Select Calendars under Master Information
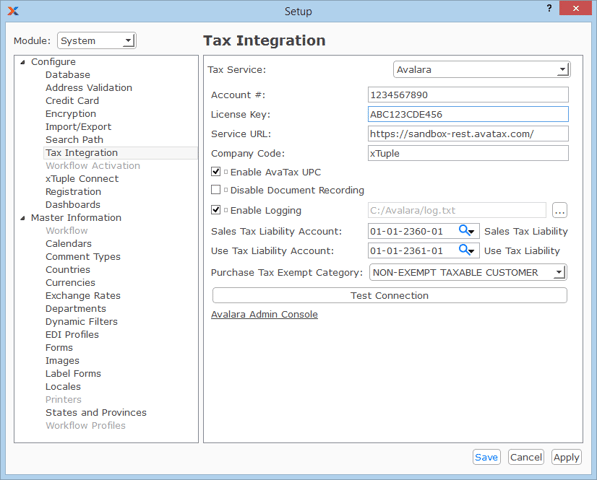The height and width of the screenshot is (480, 597). [69, 244]
